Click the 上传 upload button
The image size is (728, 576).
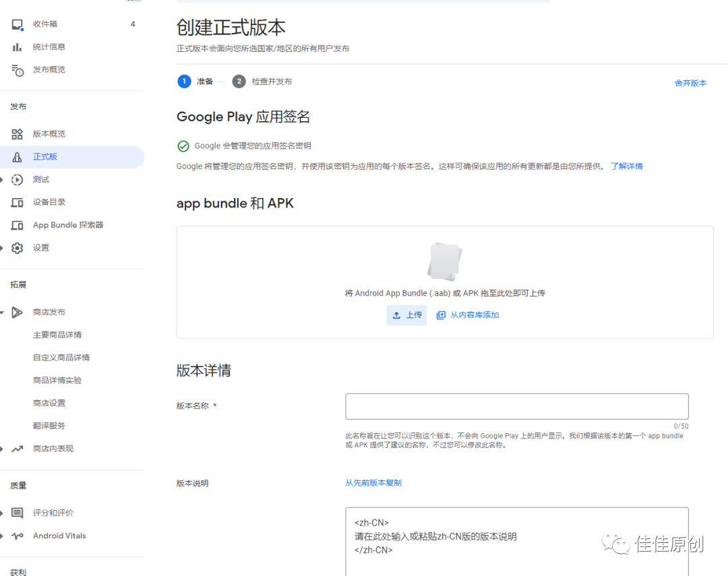coord(406,315)
